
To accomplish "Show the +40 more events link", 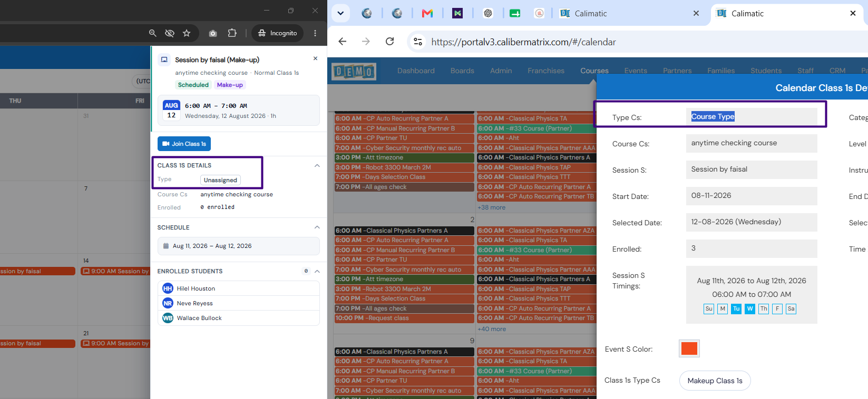I will (492, 329).
